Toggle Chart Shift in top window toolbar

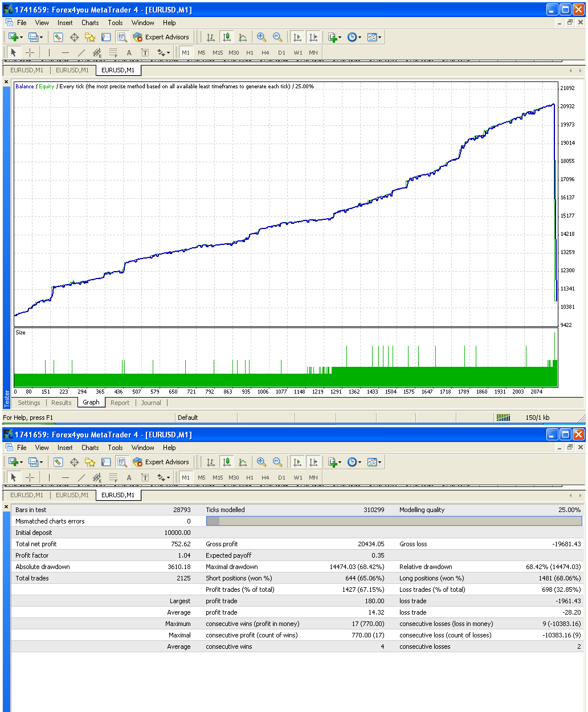pyautogui.click(x=313, y=37)
